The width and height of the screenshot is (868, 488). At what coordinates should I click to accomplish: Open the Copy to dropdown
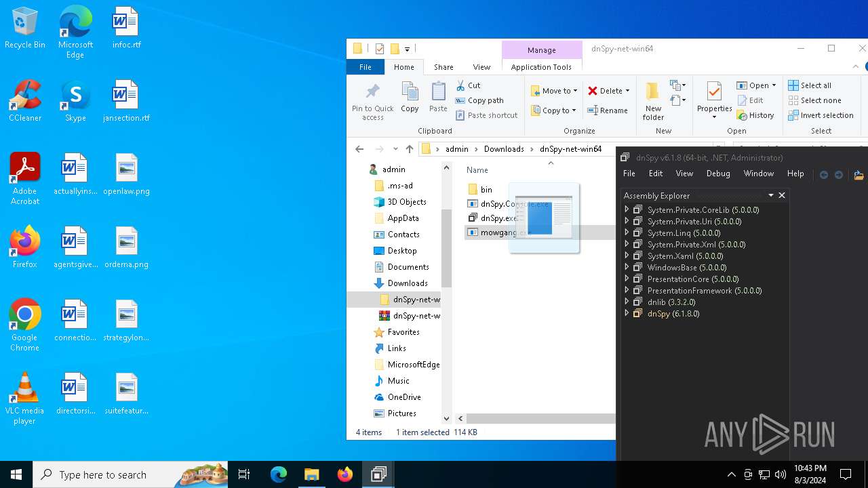pyautogui.click(x=554, y=110)
